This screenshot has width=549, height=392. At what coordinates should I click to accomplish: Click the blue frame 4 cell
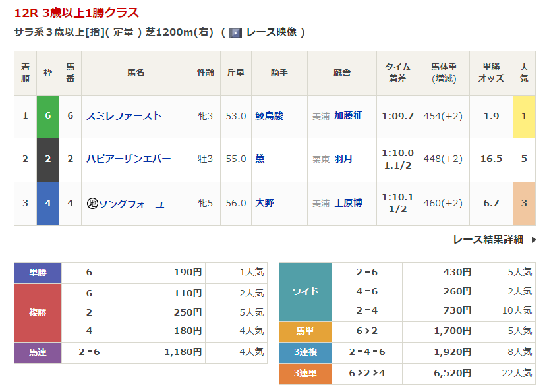47,204
